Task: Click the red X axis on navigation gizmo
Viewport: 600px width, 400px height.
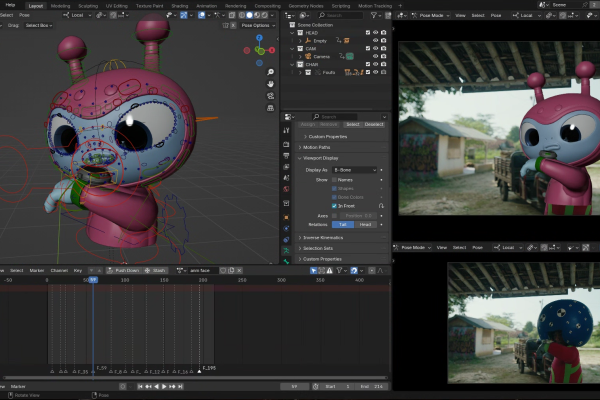Action: tap(272, 50)
